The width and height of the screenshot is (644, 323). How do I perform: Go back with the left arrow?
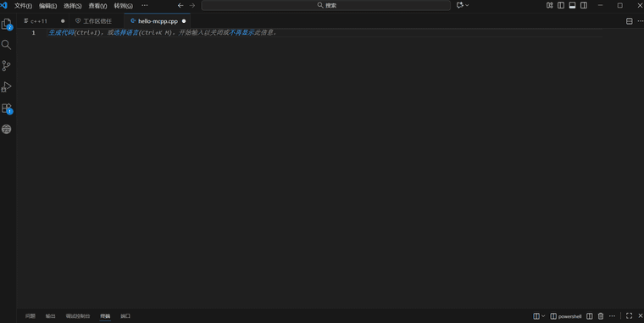[x=180, y=5]
